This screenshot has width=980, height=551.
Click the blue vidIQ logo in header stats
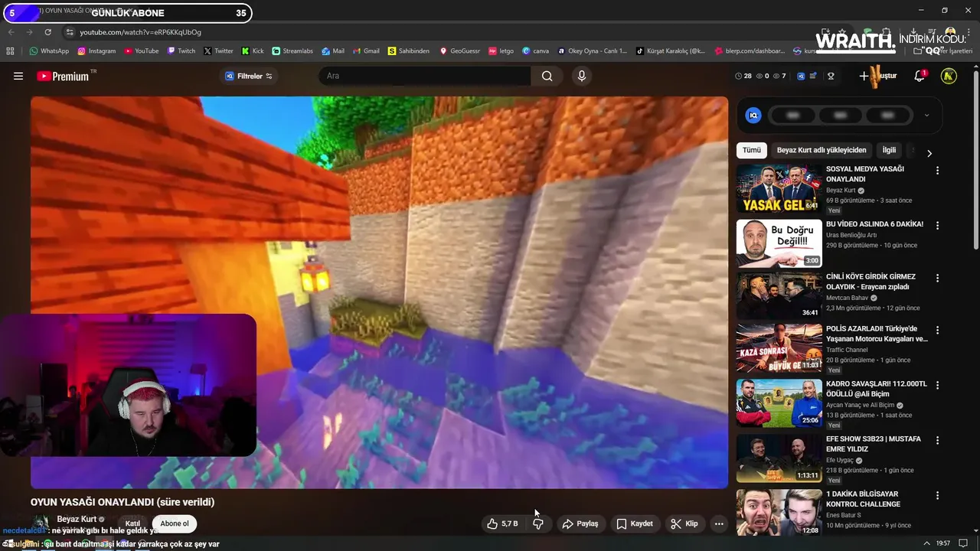tap(801, 76)
